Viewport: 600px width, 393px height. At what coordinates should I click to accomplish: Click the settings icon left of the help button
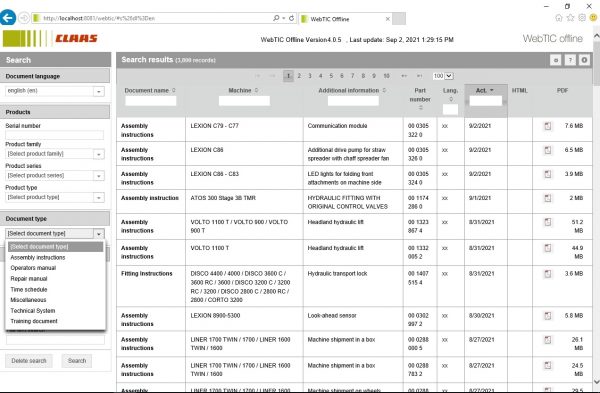click(556, 60)
